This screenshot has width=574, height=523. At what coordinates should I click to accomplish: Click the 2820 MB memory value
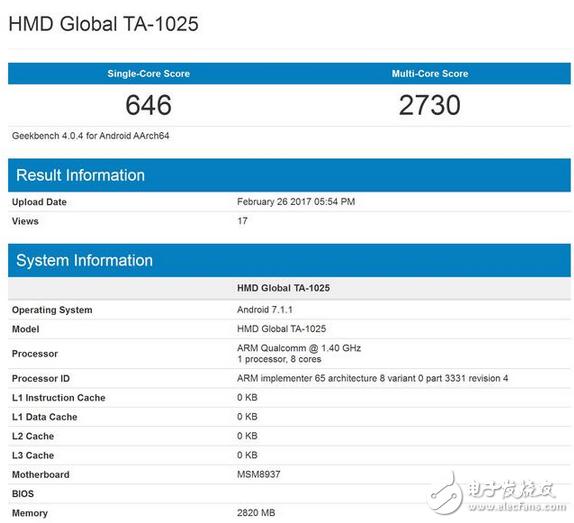[256, 513]
